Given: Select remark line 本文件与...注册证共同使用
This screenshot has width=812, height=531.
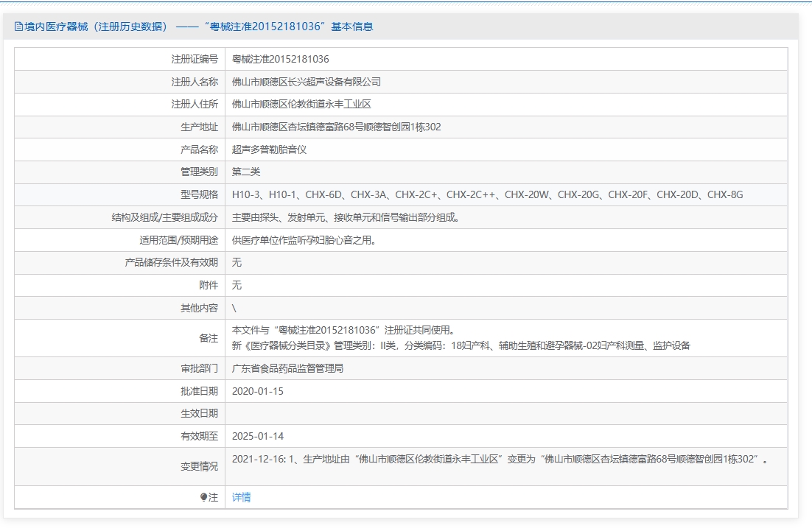Looking at the screenshot, I should (x=343, y=330).
